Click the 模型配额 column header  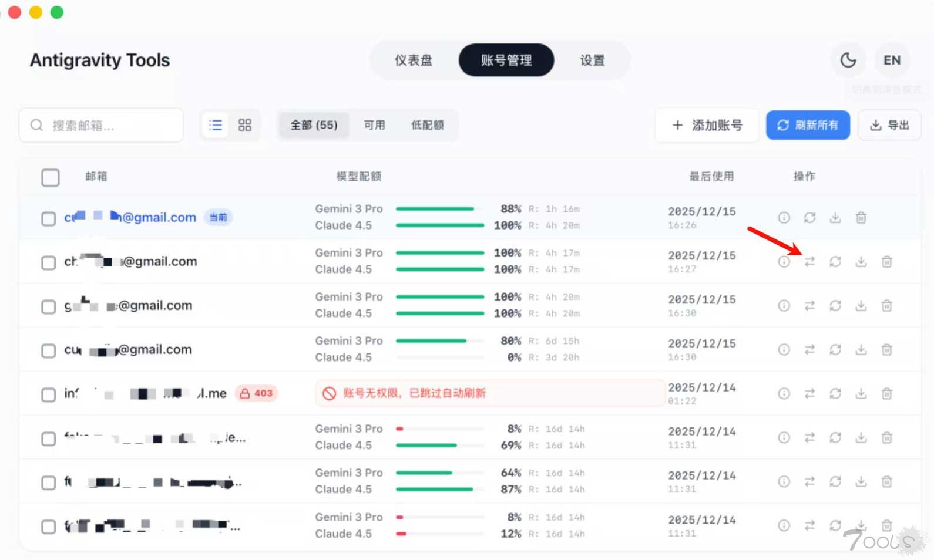[358, 177]
